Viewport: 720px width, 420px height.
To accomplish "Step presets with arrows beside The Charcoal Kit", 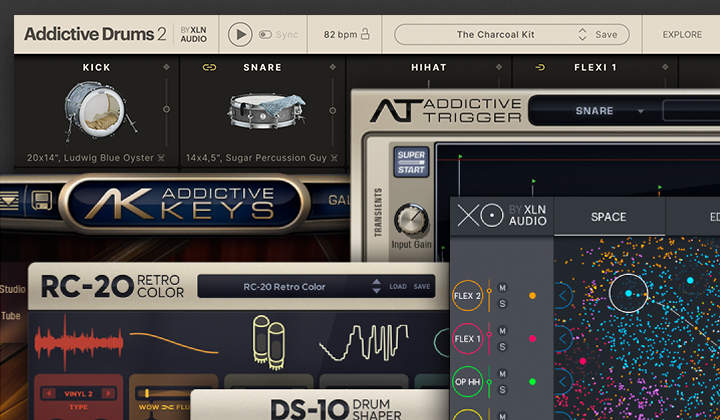I will coord(582,34).
